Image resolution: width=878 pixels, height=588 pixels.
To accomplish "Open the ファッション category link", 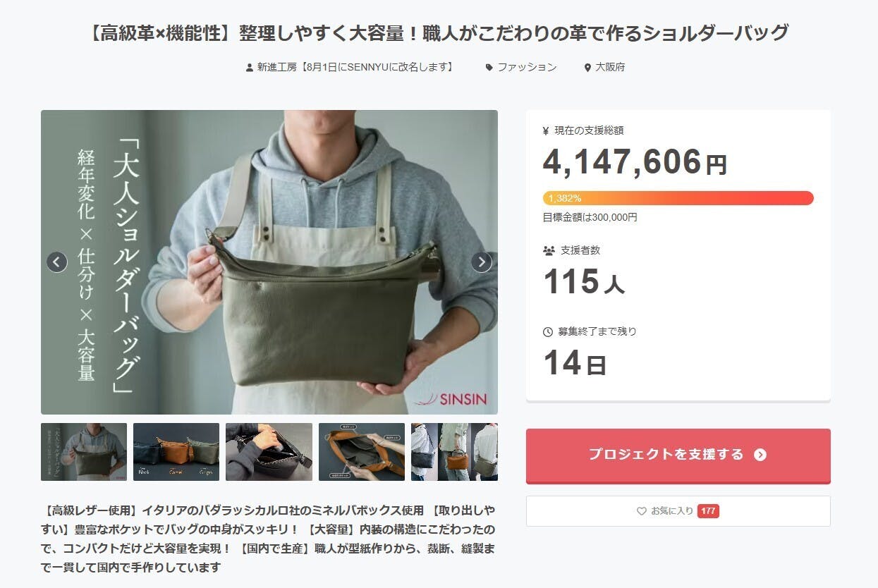I will point(527,68).
